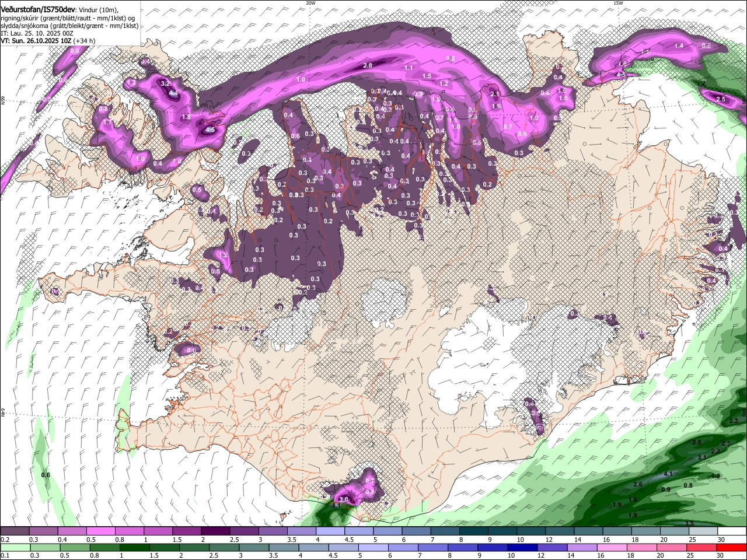Select the darkest purple swatch above the top-row 2

215,531
